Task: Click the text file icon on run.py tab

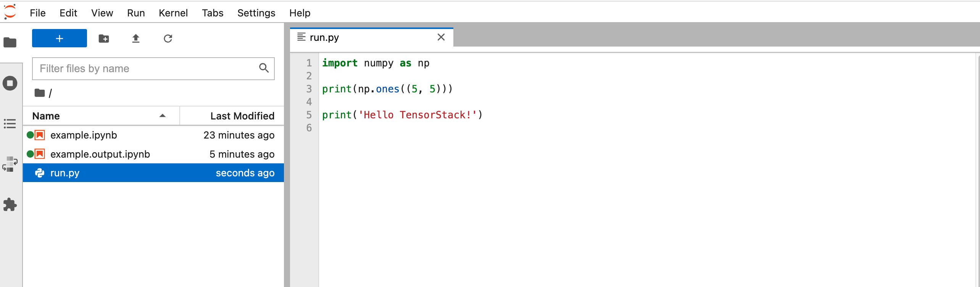Action: click(x=301, y=37)
